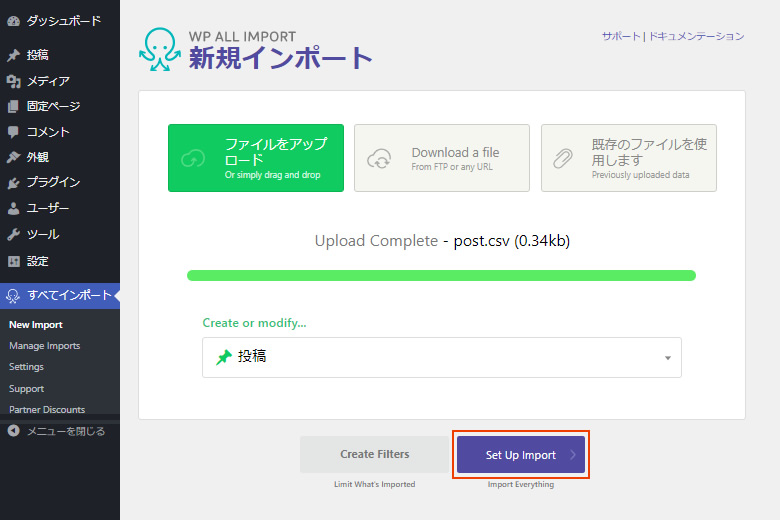Click the ツール wrench icon in sidebar

[x=13, y=235]
